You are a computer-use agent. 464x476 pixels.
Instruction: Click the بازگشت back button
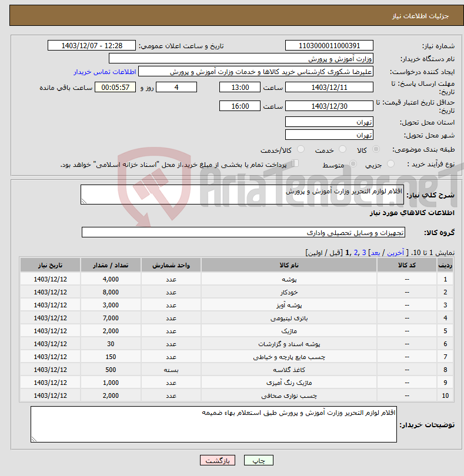(x=218, y=460)
